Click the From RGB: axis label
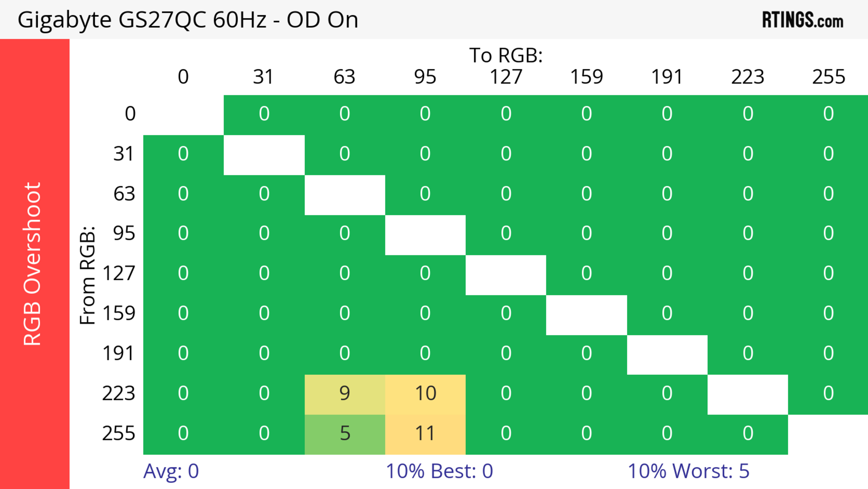The image size is (868, 489). pos(88,275)
